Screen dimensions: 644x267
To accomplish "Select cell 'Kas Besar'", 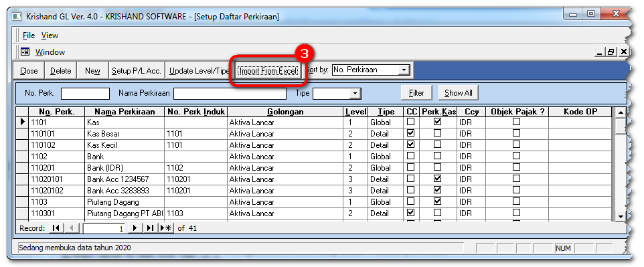I will [125, 134].
